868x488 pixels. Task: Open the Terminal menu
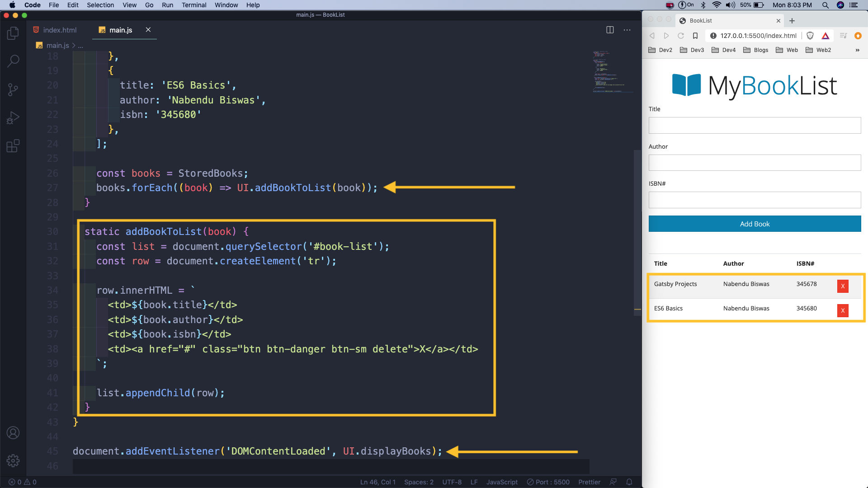[x=194, y=5]
